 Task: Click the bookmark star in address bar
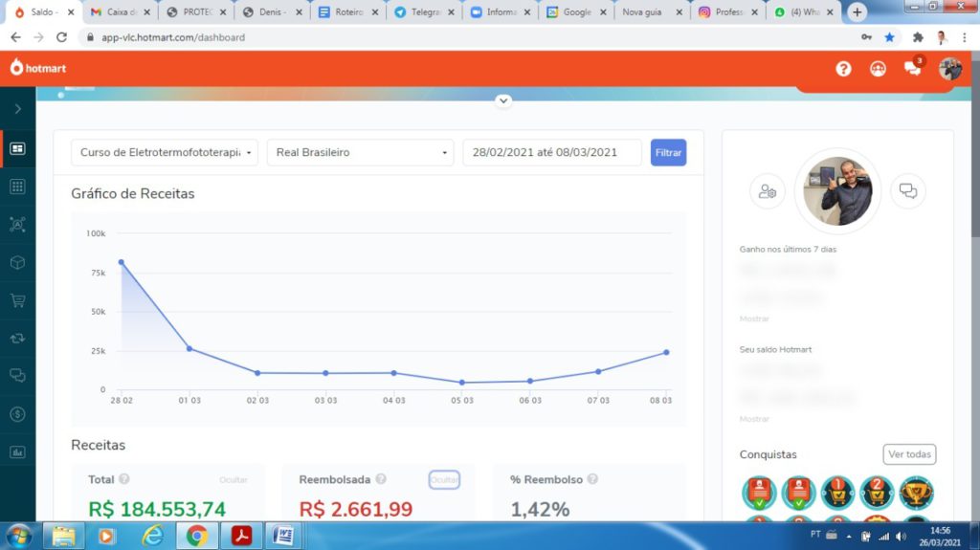(x=889, y=37)
